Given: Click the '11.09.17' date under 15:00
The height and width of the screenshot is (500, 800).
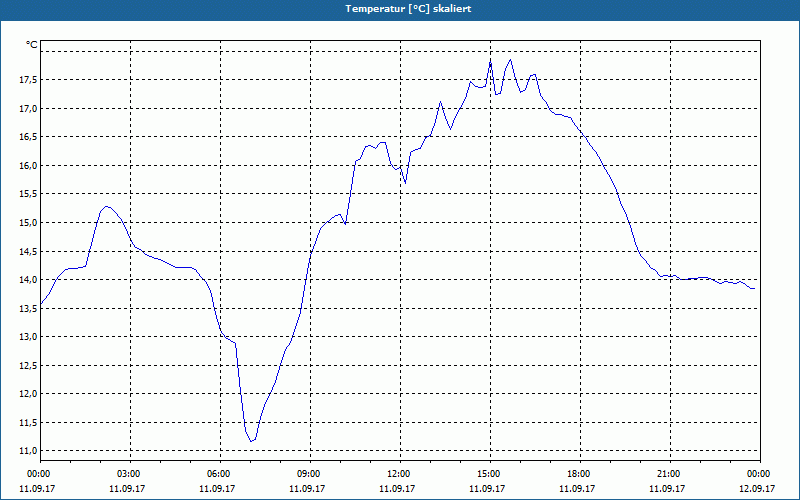Looking at the screenshot, I should click(487, 488).
